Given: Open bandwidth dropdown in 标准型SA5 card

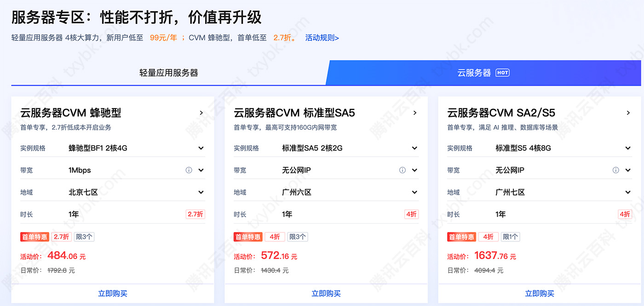Looking at the screenshot, I should pos(414,170).
